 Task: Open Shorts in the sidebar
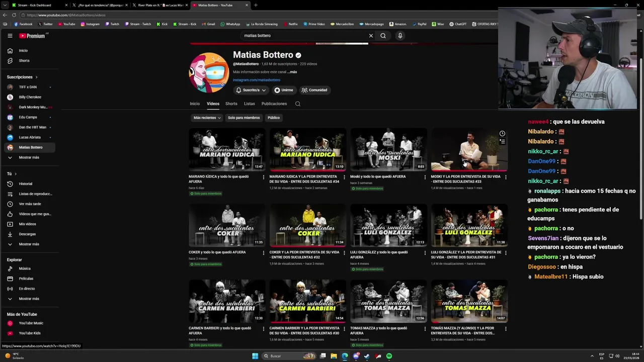30,60
